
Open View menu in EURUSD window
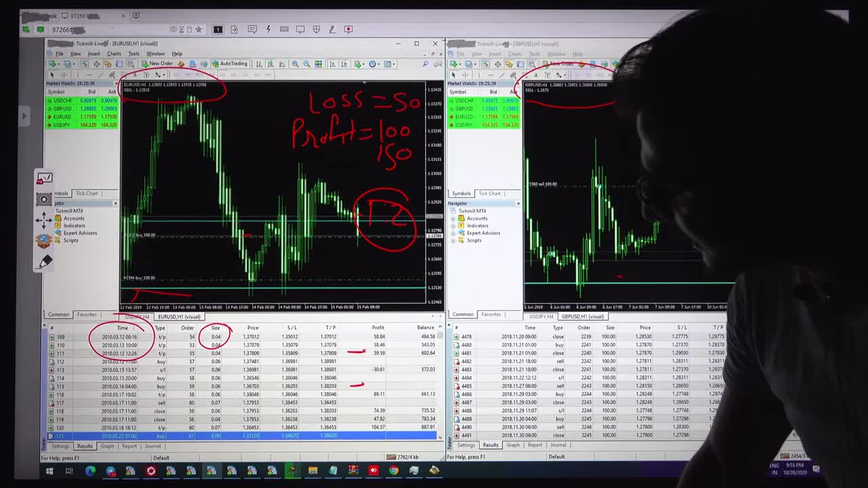75,54
